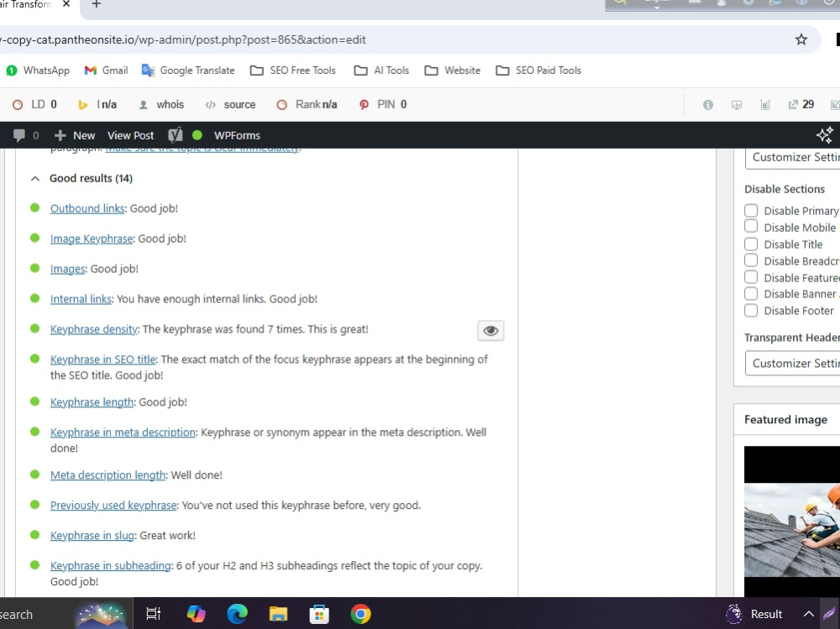
Task: Open the Internal links assessment link
Action: click(x=81, y=298)
